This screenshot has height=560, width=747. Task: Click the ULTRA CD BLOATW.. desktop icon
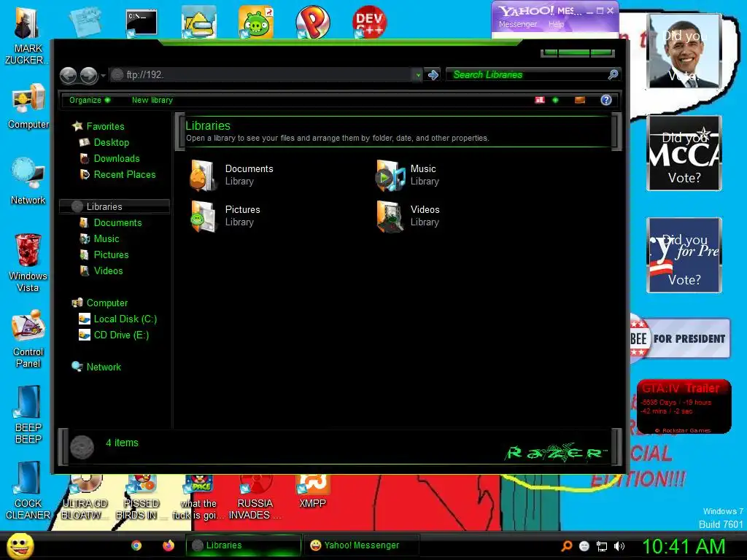click(85, 497)
